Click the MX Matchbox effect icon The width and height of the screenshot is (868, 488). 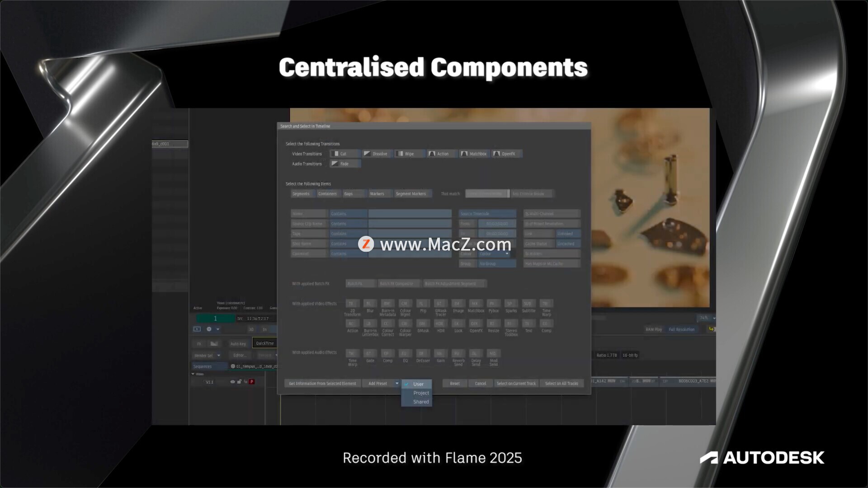tap(476, 304)
